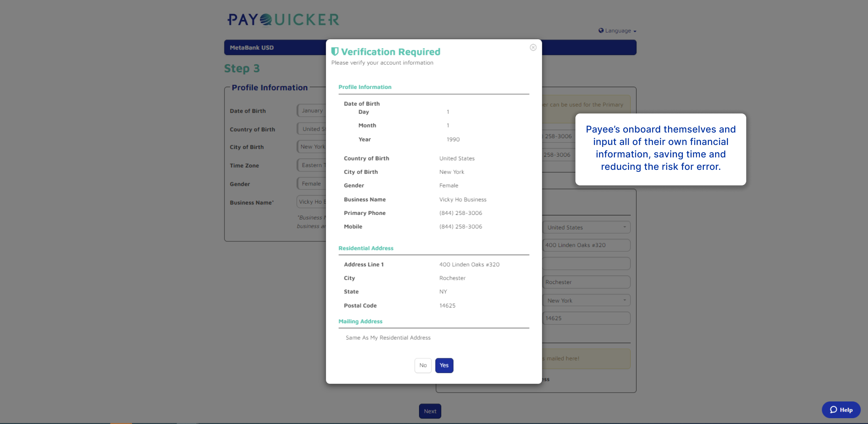Expand the New York state dropdown

[586, 300]
